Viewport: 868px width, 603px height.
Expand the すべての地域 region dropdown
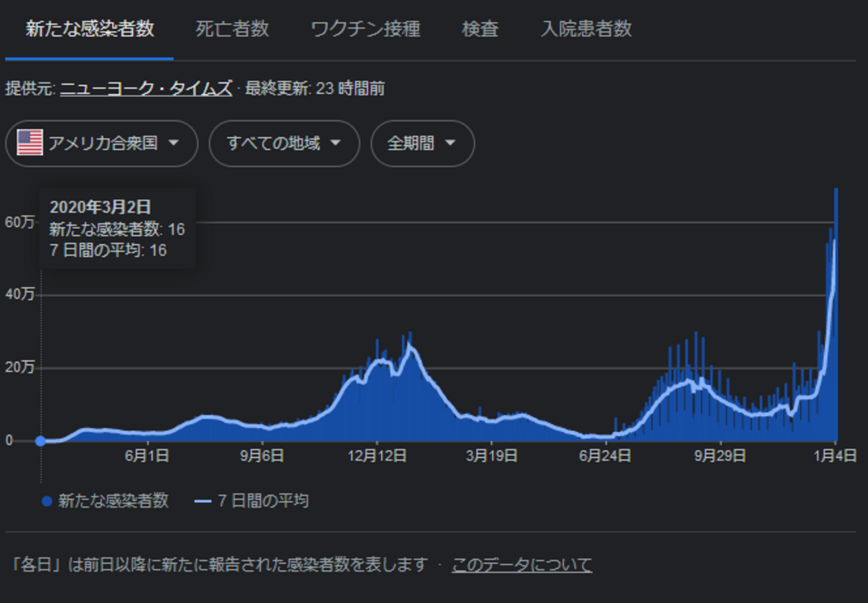point(284,143)
